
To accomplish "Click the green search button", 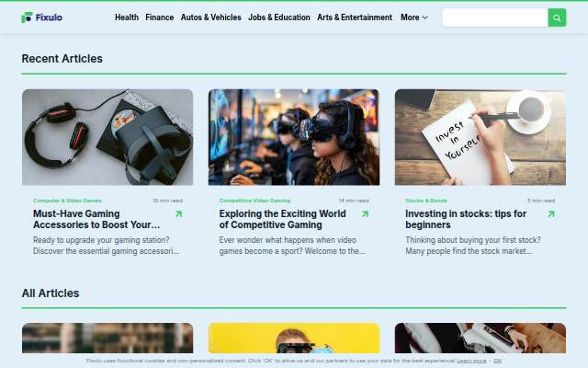I will (557, 17).
